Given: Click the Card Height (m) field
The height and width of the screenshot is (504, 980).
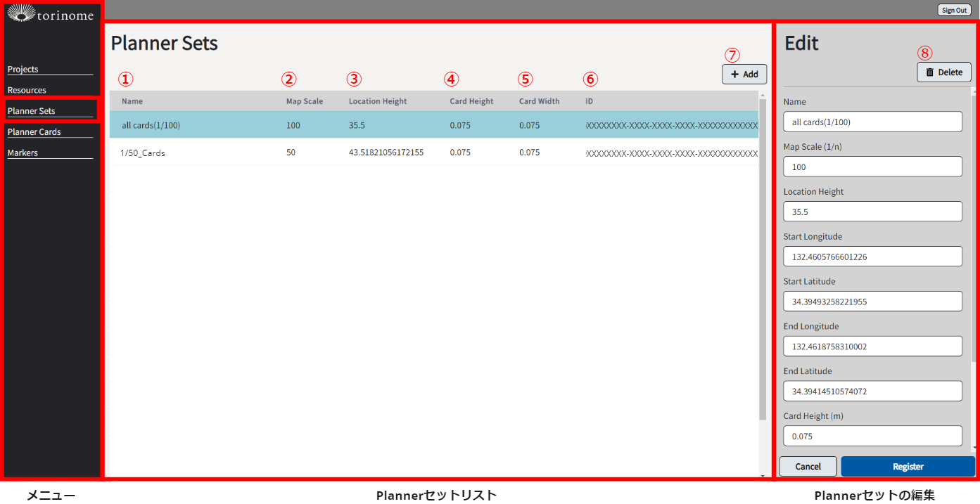Looking at the screenshot, I should point(872,437).
